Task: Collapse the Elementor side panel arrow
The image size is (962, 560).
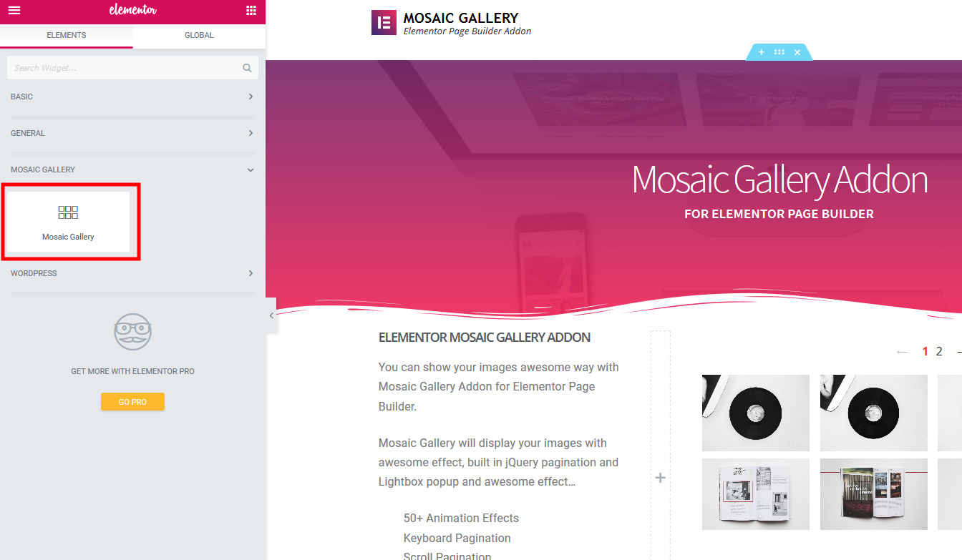Action: coord(271,315)
